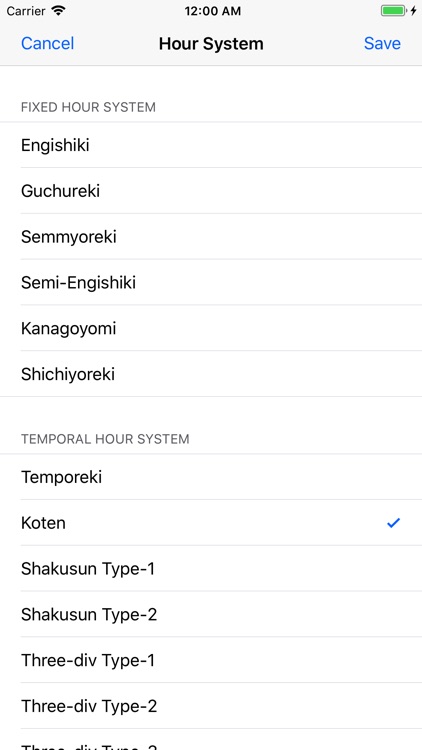Select Shakusun Type-1

click(211, 569)
